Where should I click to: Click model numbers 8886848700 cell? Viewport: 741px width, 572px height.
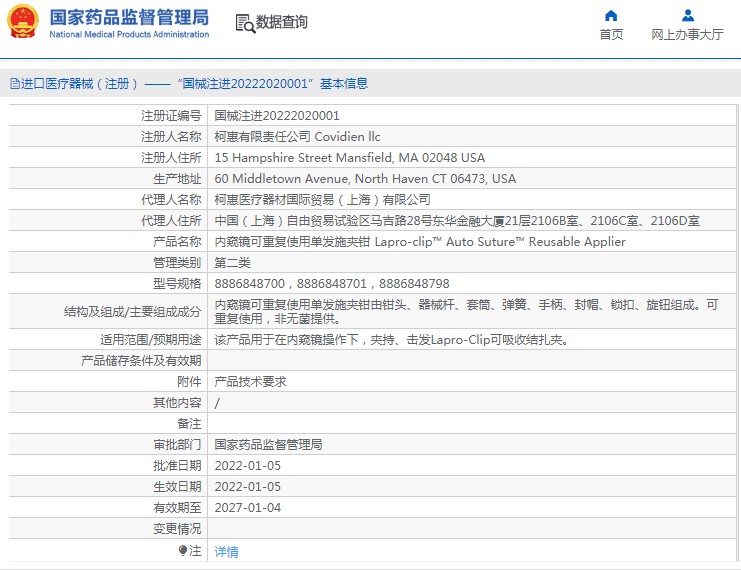(x=332, y=284)
